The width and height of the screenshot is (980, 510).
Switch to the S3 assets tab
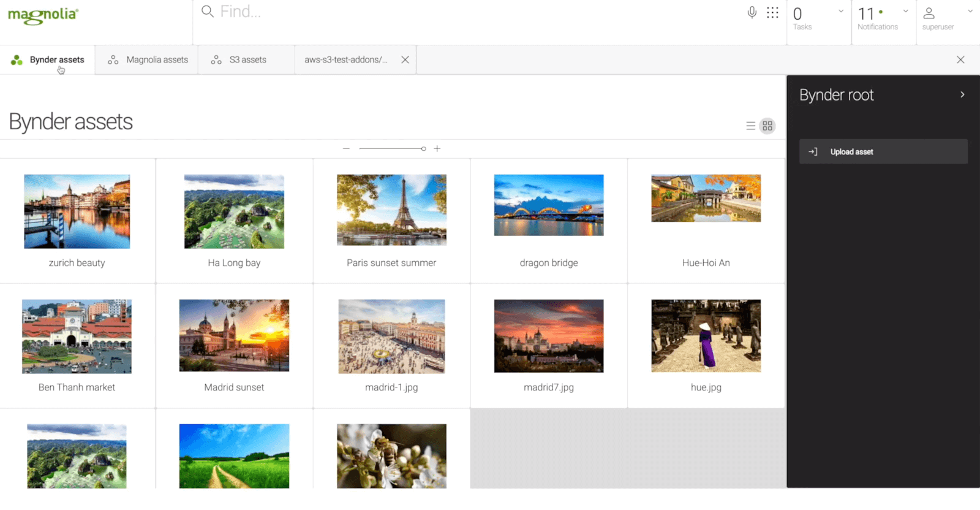pyautogui.click(x=239, y=60)
